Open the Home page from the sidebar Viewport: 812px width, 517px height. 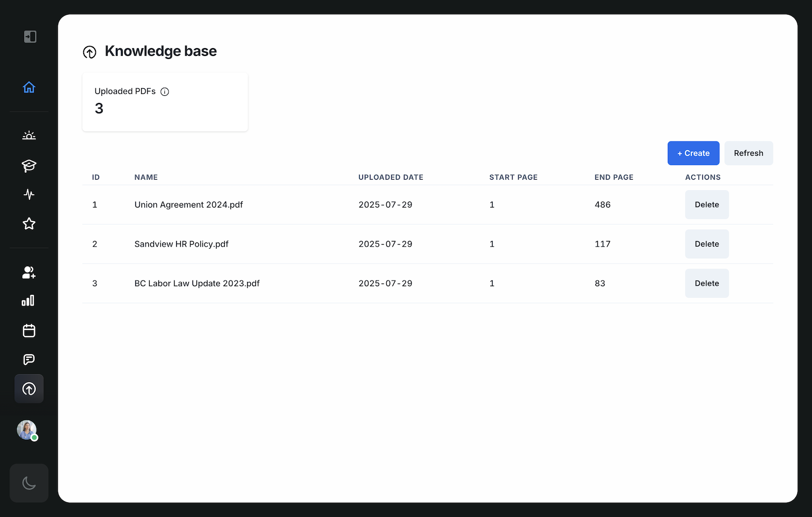(x=29, y=87)
